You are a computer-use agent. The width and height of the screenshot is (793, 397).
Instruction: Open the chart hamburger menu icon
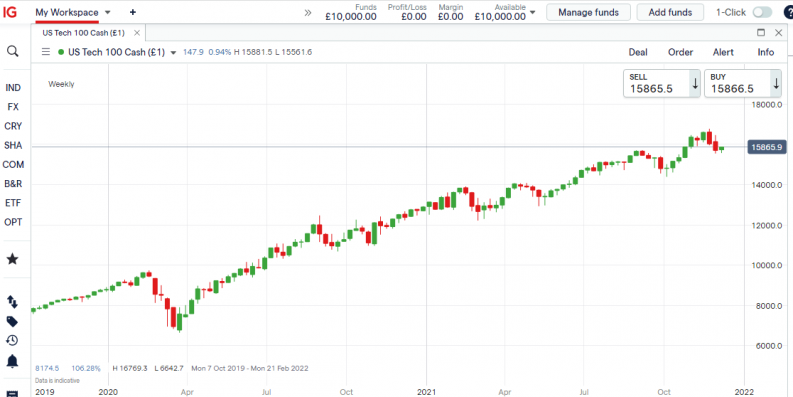(x=46, y=52)
